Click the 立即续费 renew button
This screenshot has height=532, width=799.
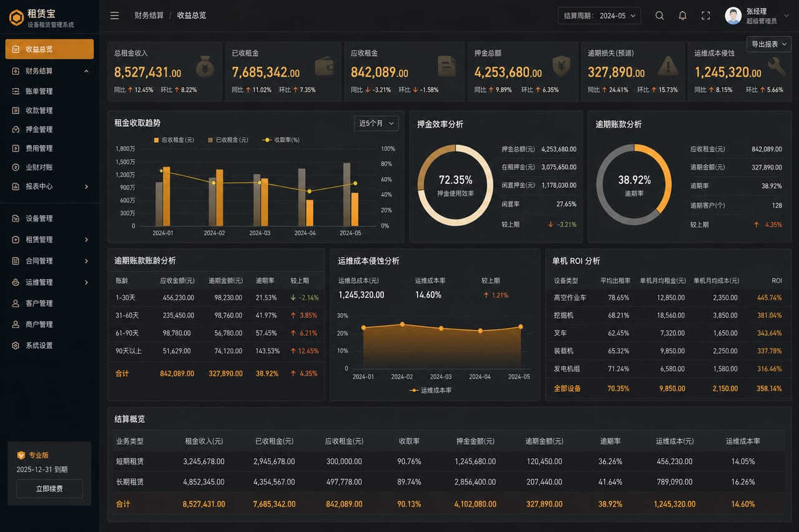coord(49,488)
